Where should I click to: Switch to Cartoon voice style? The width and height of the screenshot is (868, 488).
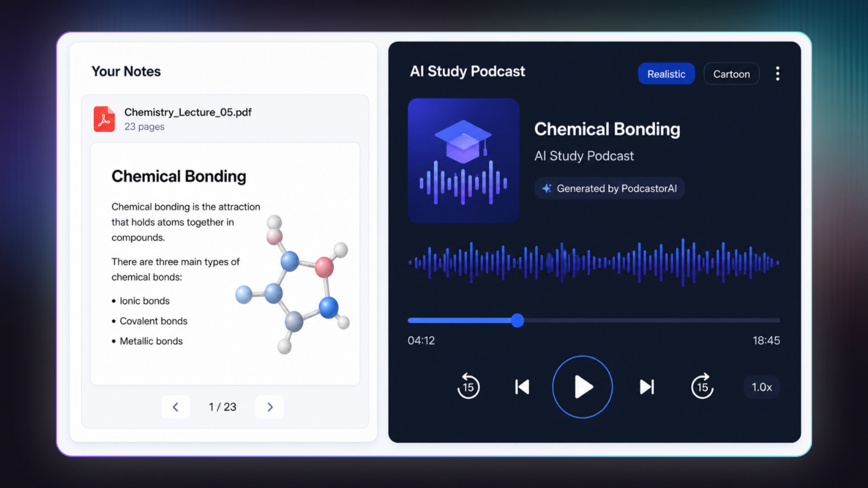coord(731,74)
